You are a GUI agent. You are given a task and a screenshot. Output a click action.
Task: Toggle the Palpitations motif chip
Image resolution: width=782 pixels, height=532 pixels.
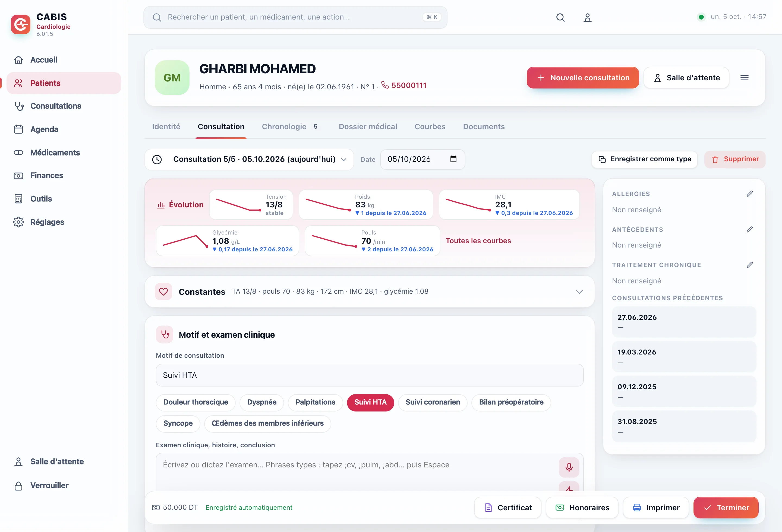coord(315,402)
